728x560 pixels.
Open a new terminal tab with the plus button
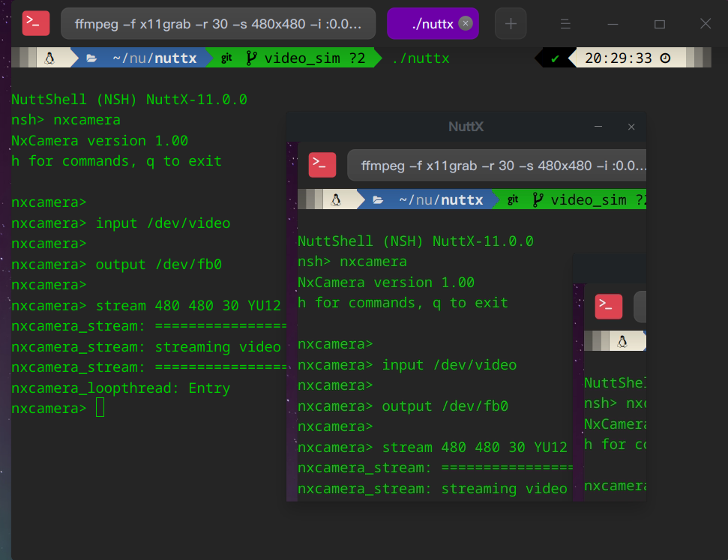(x=511, y=24)
